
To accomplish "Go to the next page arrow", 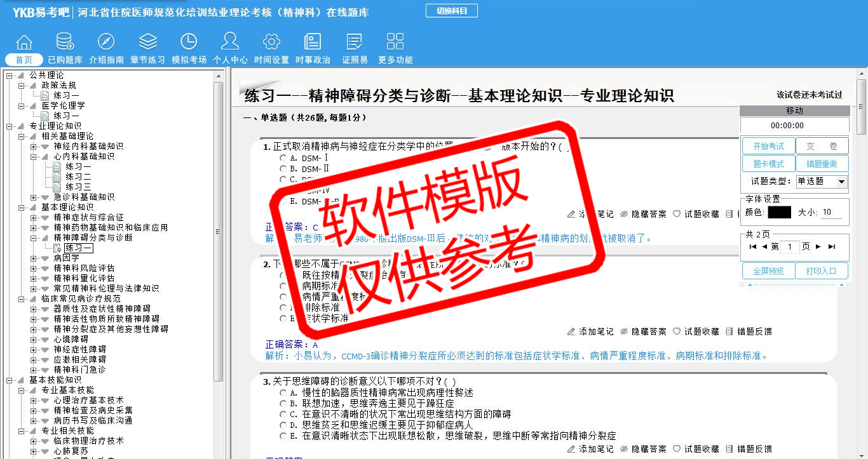I will click(818, 247).
